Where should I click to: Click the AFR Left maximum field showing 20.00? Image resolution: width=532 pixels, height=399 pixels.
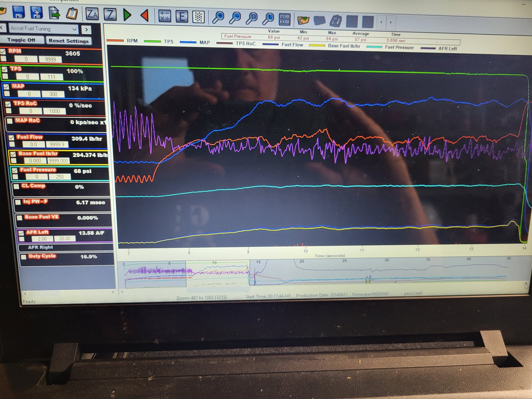(65, 239)
